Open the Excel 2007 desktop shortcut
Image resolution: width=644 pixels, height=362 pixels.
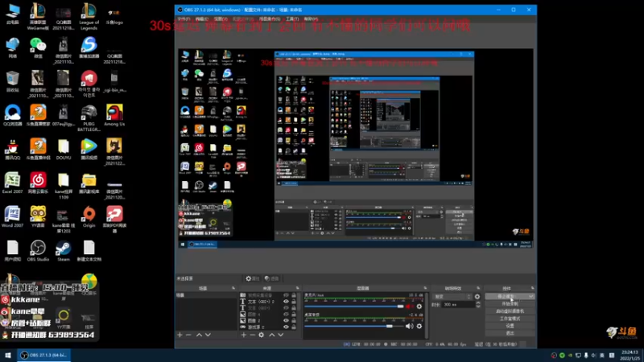[x=12, y=183]
